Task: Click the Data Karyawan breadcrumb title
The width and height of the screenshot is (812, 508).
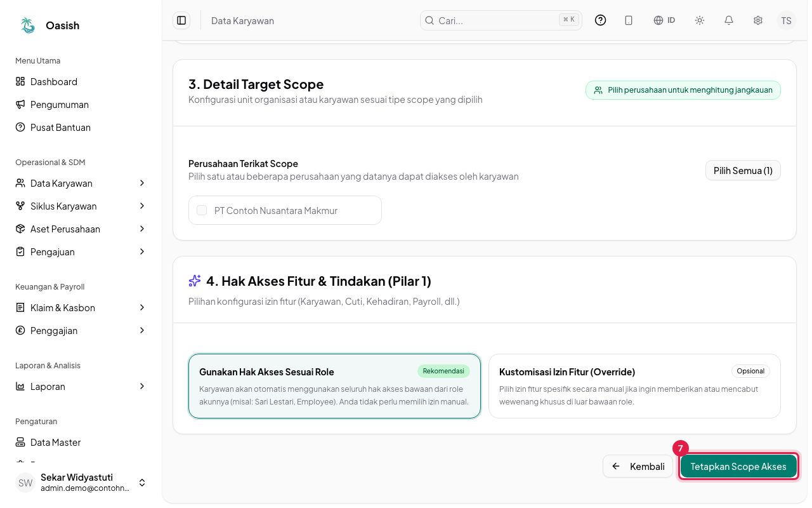Action: [242, 21]
